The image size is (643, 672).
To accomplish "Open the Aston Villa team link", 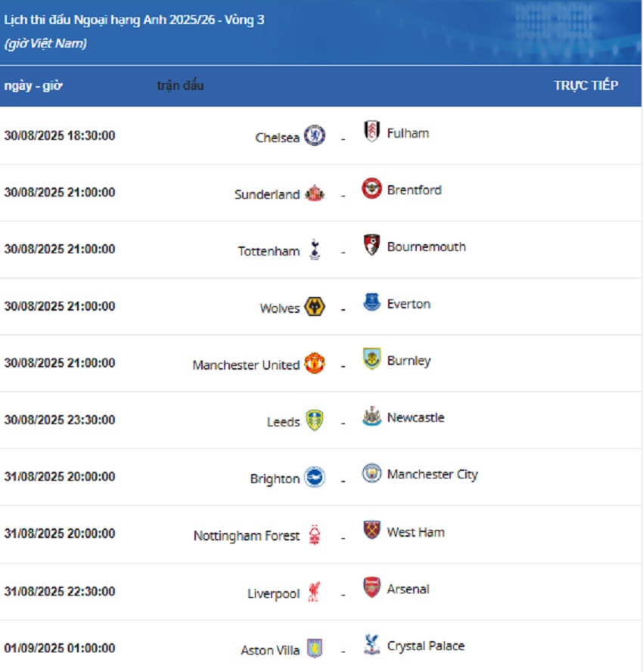I will (270, 650).
